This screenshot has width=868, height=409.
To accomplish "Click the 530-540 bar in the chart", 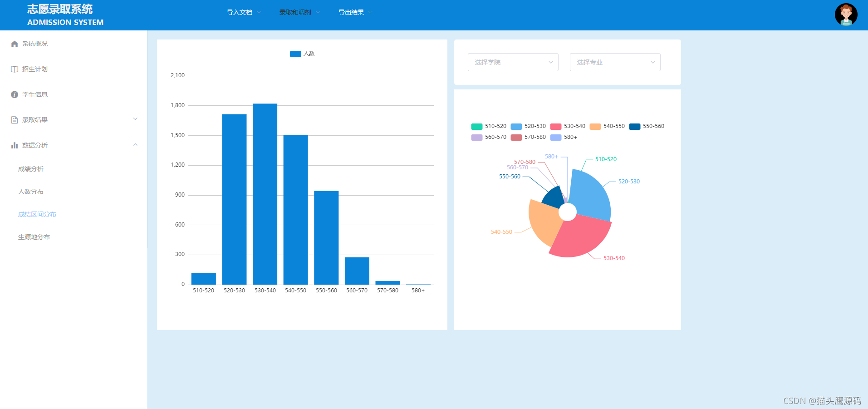I will pos(265,194).
